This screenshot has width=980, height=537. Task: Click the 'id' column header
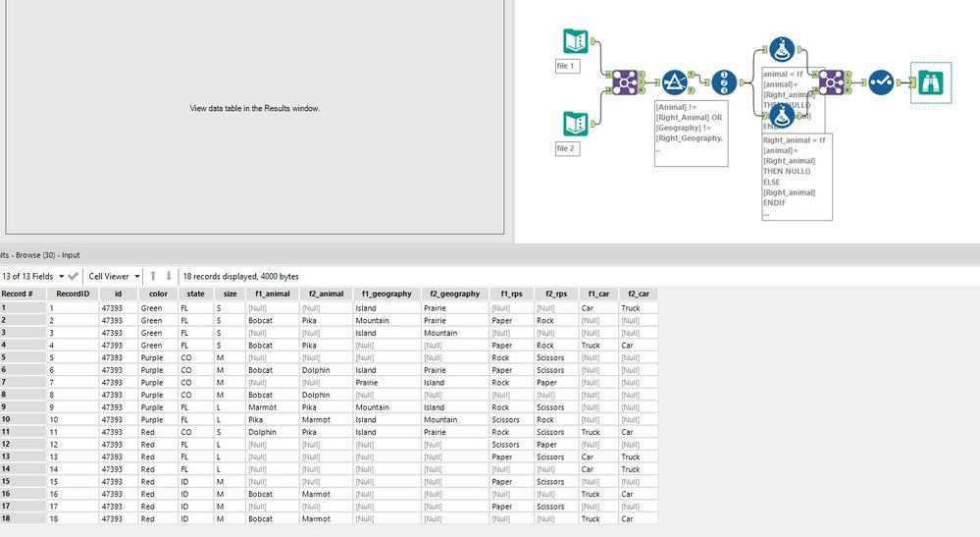pos(118,294)
